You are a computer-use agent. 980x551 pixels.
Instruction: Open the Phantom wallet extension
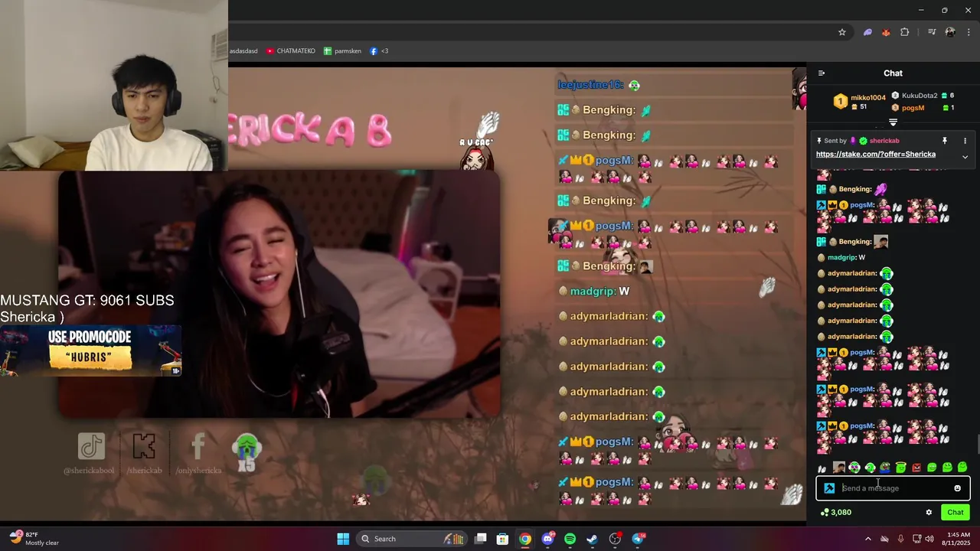(x=867, y=32)
